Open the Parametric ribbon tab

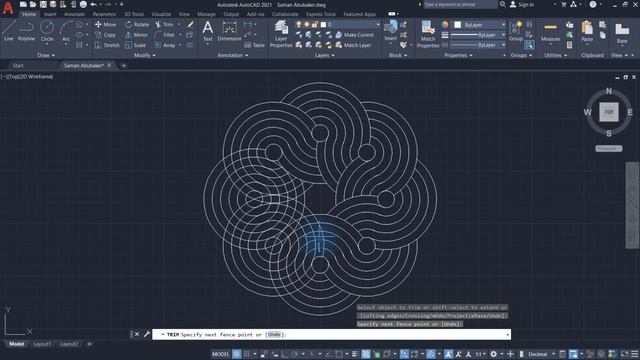[104, 14]
